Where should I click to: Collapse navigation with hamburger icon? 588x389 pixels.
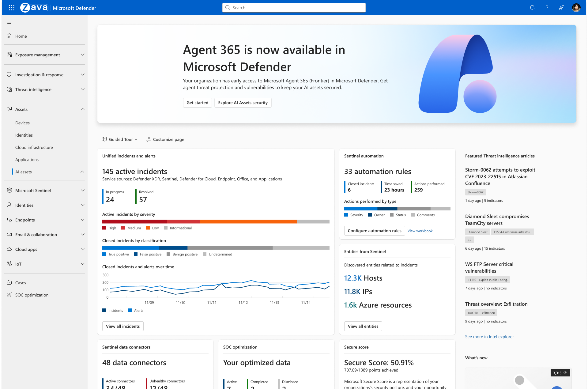point(9,22)
